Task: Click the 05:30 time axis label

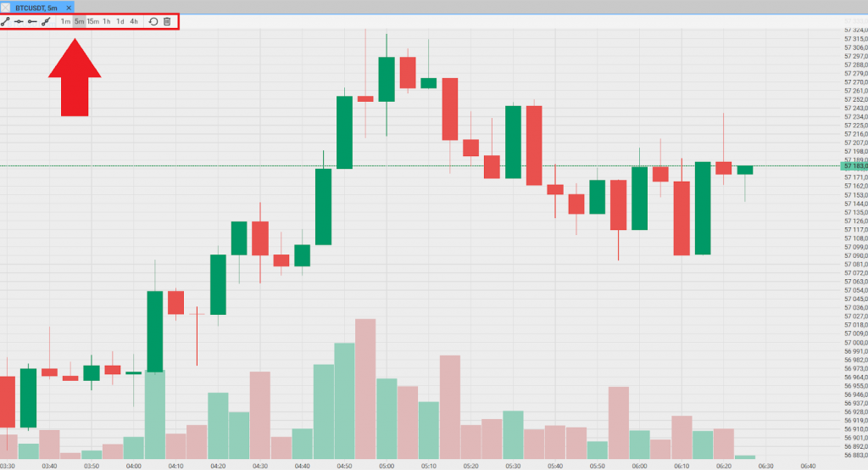Action: (513, 466)
